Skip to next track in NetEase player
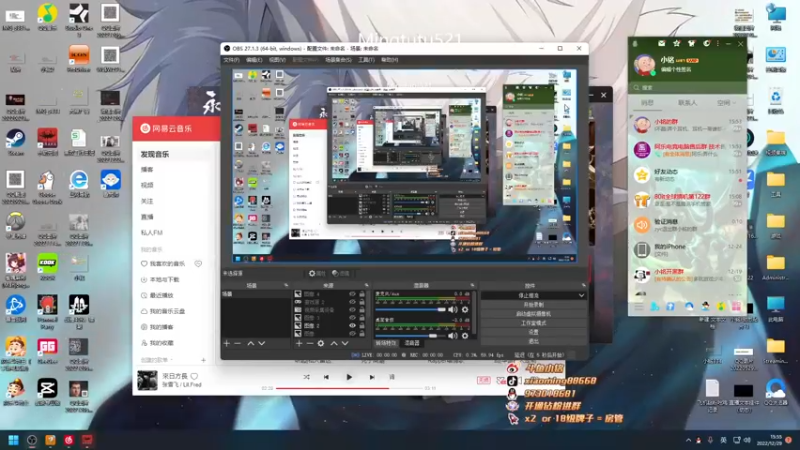 [x=372, y=377]
